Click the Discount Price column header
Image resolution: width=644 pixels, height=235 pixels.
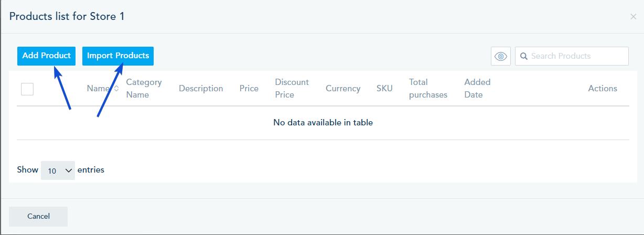pyautogui.click(x=292, y=89)
